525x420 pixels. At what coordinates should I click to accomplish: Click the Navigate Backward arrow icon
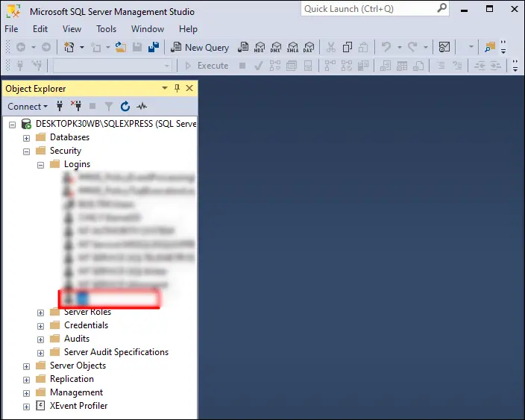point(21,47)
